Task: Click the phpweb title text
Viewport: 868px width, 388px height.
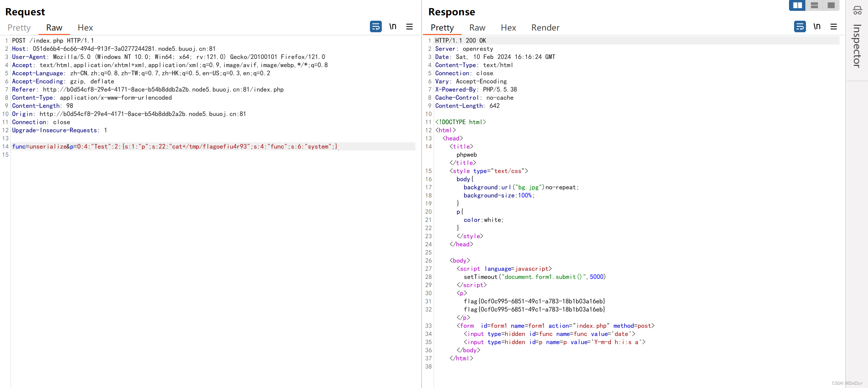Action: (467, 155)
